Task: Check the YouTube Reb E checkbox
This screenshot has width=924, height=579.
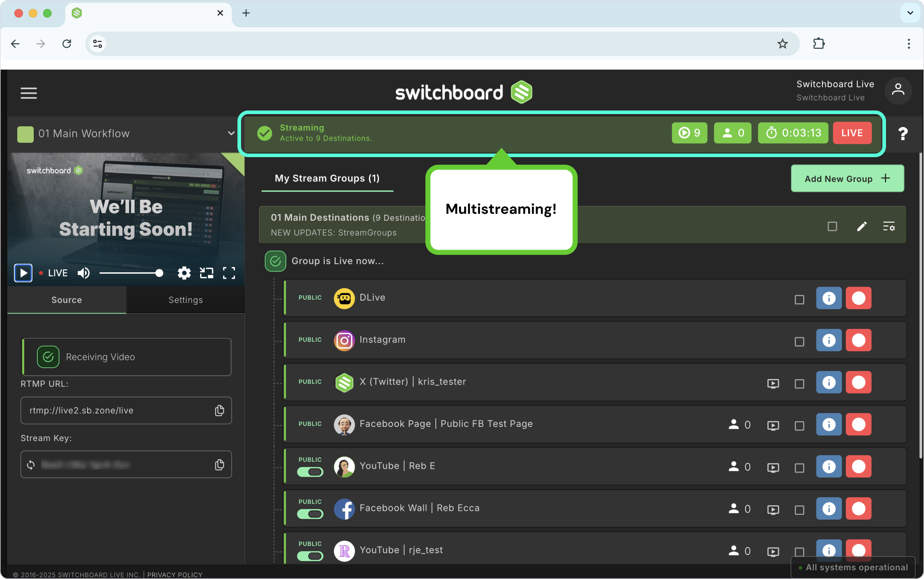Action: coord(799,468)
